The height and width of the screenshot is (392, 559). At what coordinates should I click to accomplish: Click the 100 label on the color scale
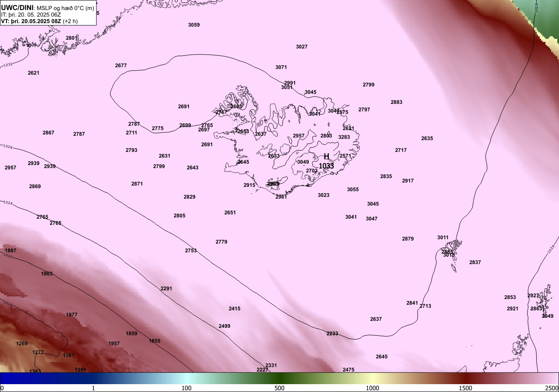tap(186, 388)
